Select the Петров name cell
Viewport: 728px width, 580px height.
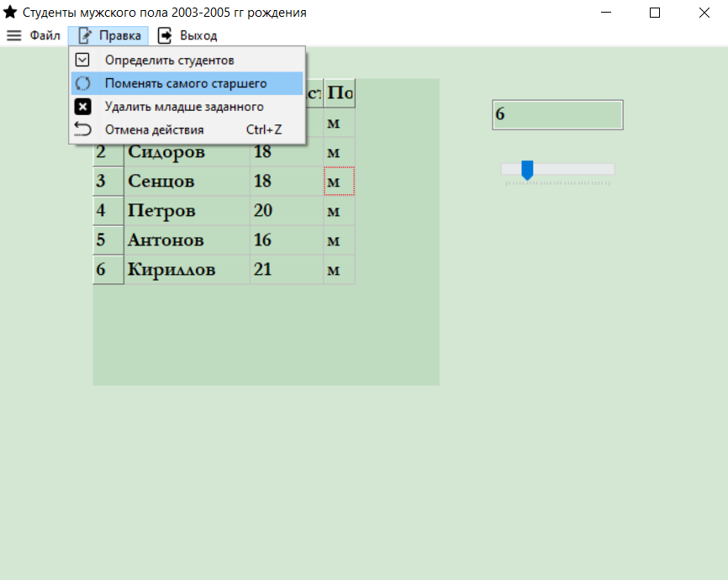(x=187, y=210)
